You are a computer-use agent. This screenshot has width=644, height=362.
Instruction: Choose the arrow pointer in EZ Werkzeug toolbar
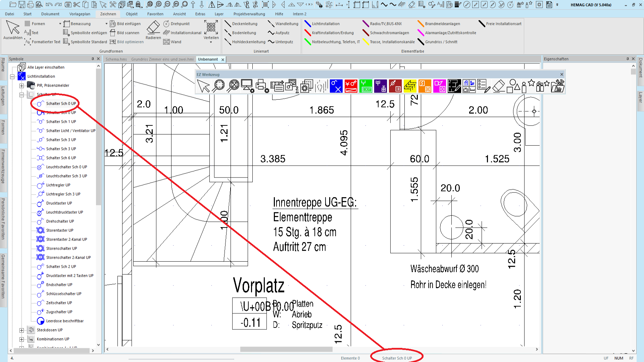pos(203,86)
